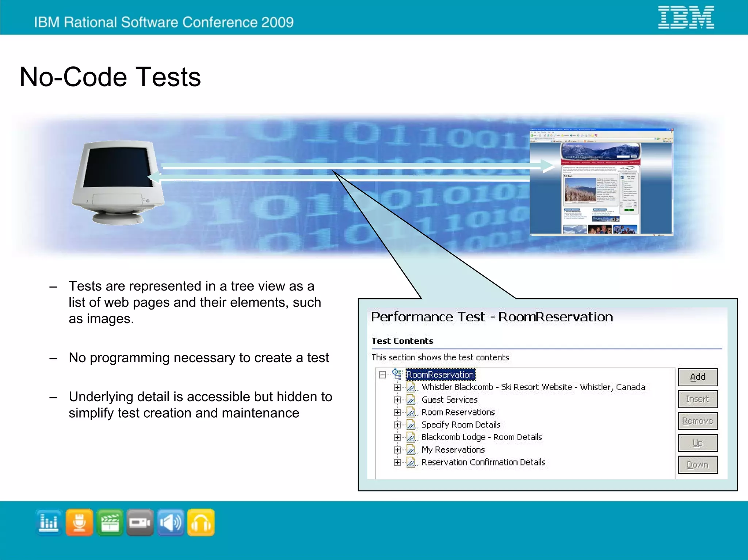748x560 pixels.
Task: Click the 'No-Code Tests' slide title
Action: [x=110, y=77]
